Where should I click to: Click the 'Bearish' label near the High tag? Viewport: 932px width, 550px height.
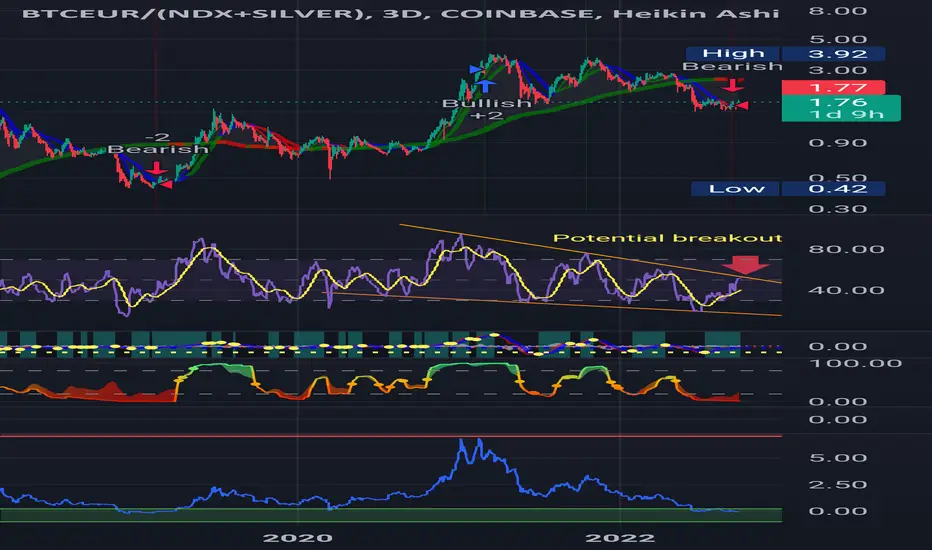point(732,66)
